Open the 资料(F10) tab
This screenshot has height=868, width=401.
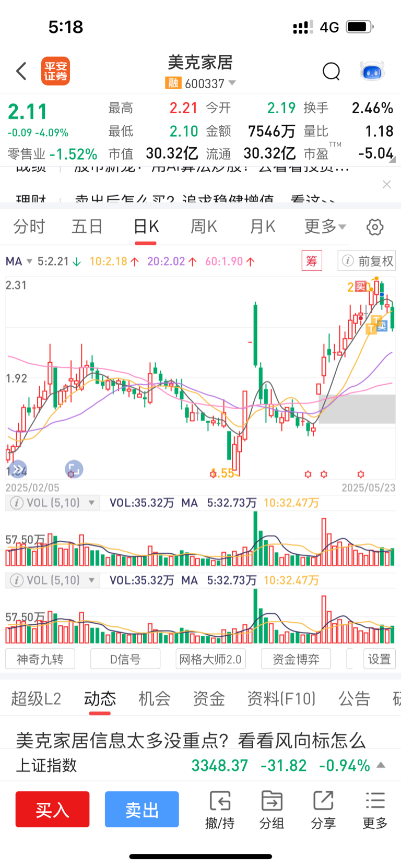pos(281,698)
